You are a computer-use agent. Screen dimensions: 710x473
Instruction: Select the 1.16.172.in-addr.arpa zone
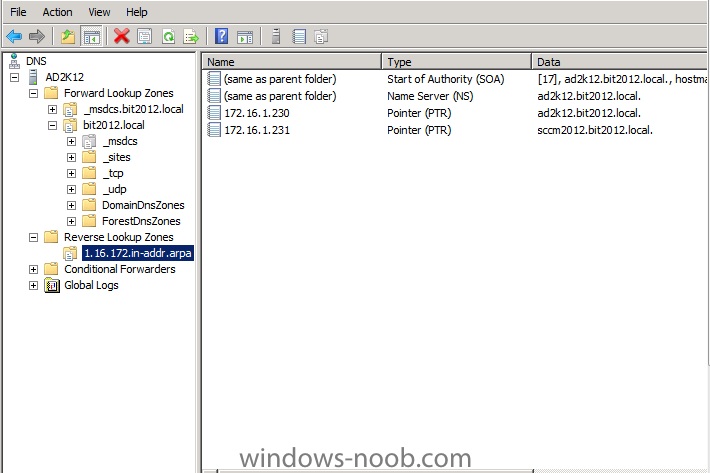click(138, 253)
